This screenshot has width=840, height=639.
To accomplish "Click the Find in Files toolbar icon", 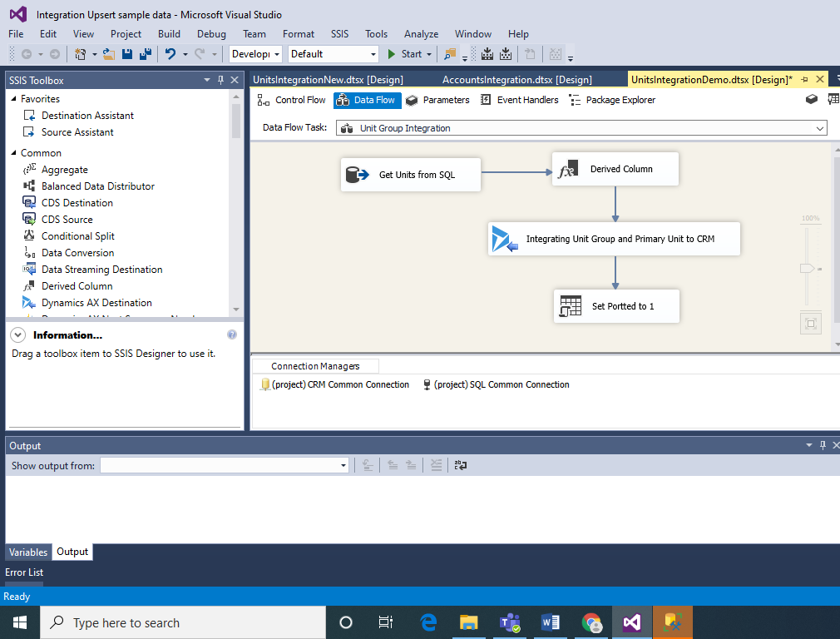I will point(450,53).
